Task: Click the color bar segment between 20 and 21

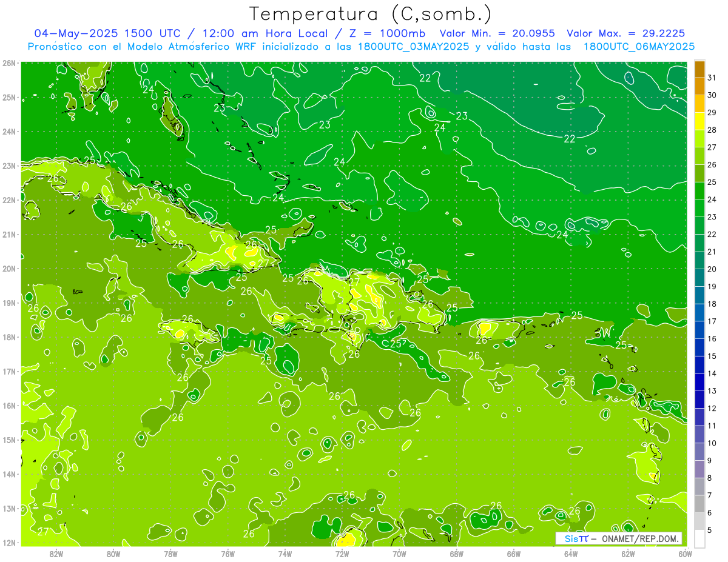Action: click(699, 260)
